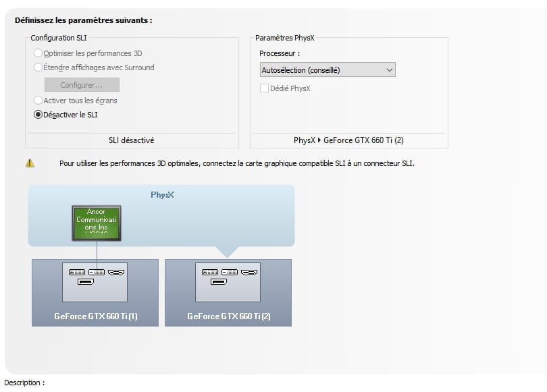
Task: Click the 'Description :' label
Action: [x=24, y=383]
